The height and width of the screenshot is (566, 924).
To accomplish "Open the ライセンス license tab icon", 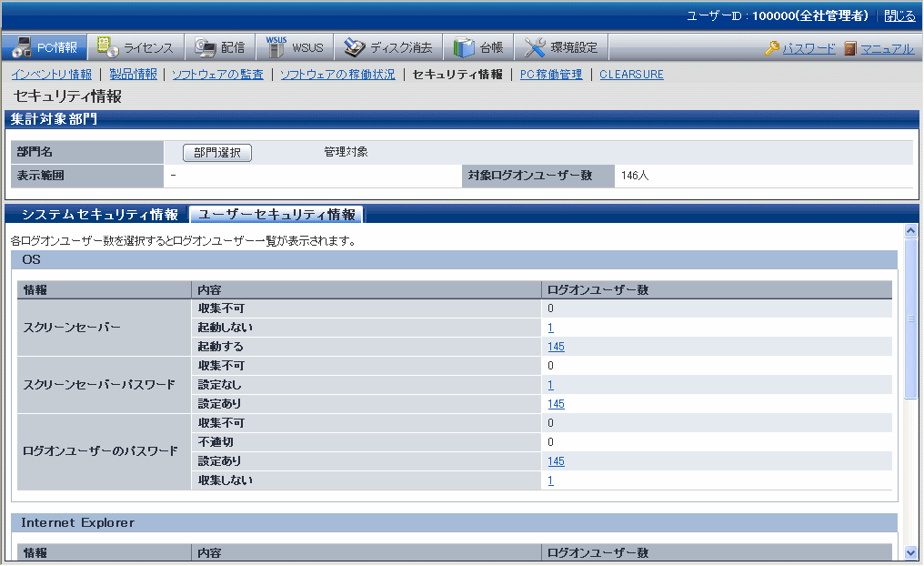I will coord(107,47).
